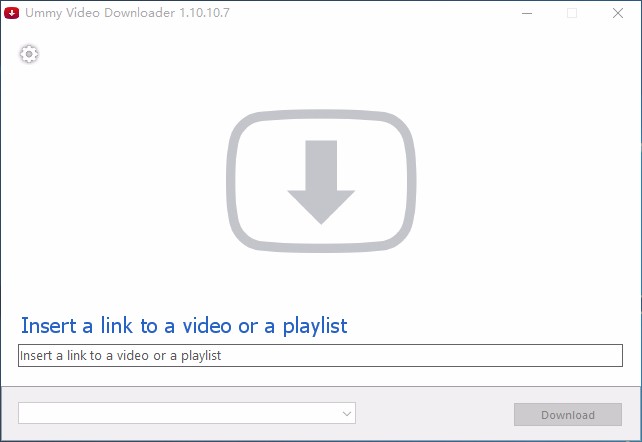Click the large download arrow graphic
This screenshot has width=642, height=442.
coord(321,180)
